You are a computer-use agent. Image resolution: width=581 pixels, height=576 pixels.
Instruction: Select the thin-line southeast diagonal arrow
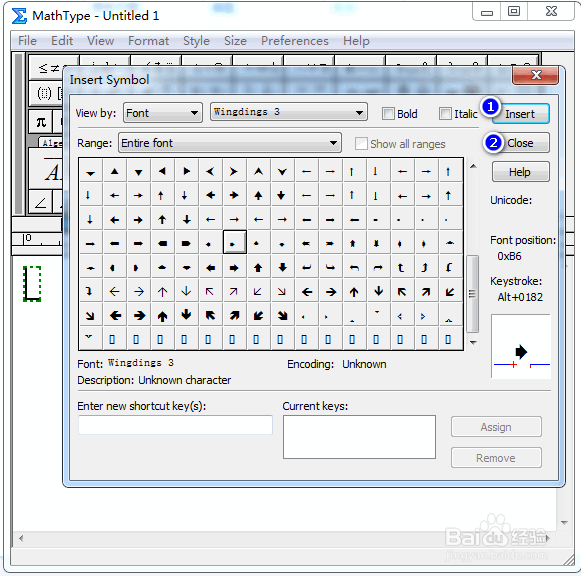(x=282, y=292)
